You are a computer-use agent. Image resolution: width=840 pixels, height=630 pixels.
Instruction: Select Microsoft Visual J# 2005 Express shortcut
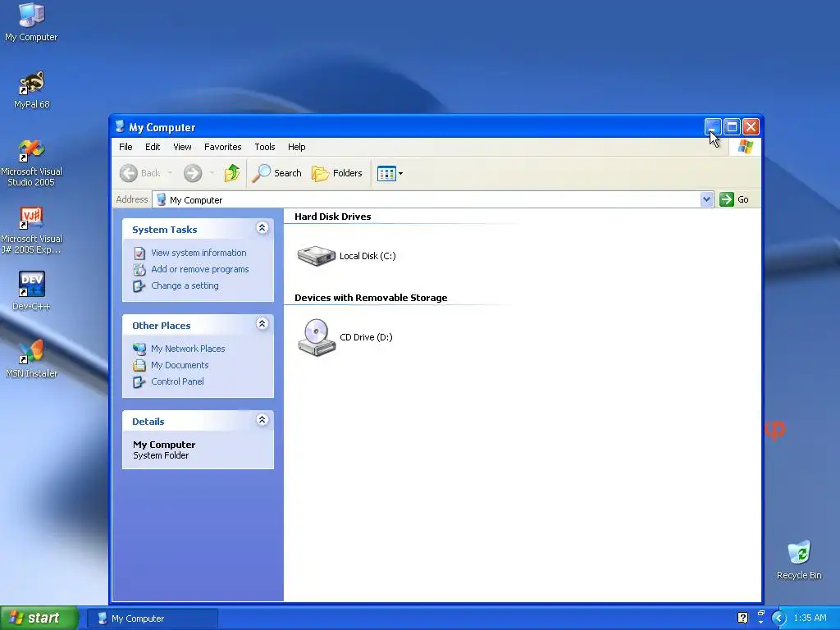[31, 231]
